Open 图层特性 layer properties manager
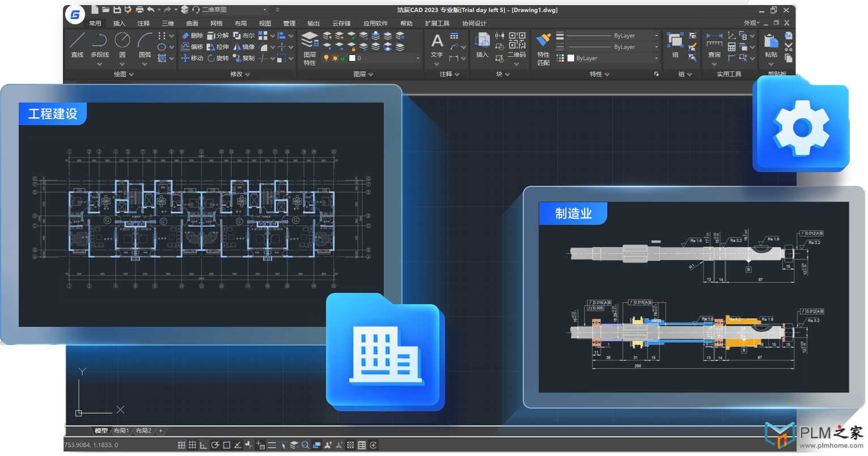Image resolution: width=868 pixels, height=456 pixels. [x=310, y=48]
